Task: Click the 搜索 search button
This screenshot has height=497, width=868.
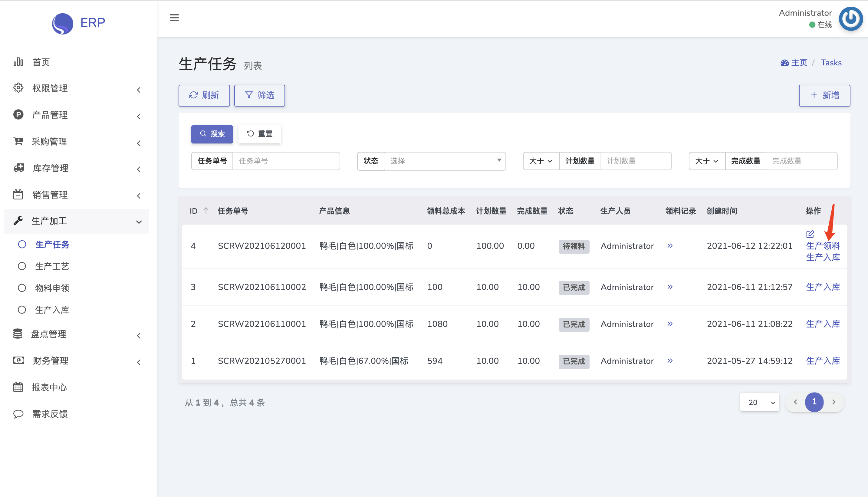Action: coord(212,134)
